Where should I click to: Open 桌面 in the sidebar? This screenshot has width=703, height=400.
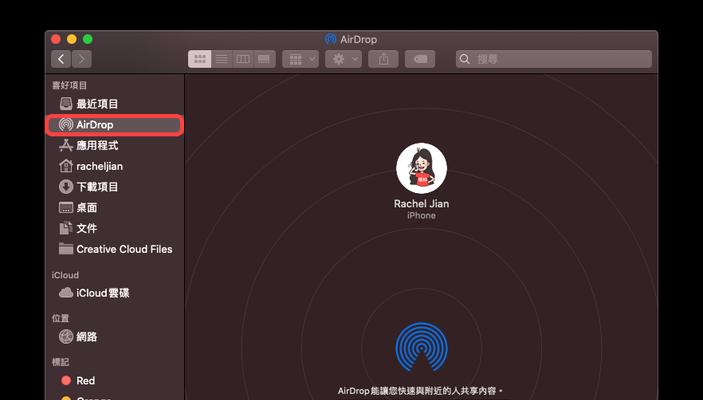115,208
